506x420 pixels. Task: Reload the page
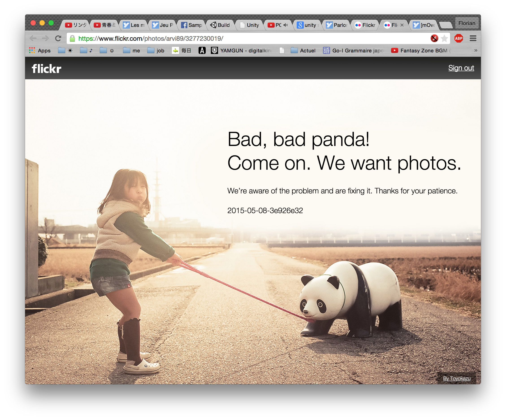click(58, 39)
